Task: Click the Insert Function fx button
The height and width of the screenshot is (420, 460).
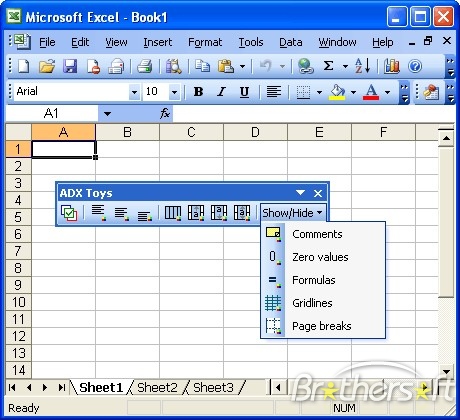Action: point(165,114)
